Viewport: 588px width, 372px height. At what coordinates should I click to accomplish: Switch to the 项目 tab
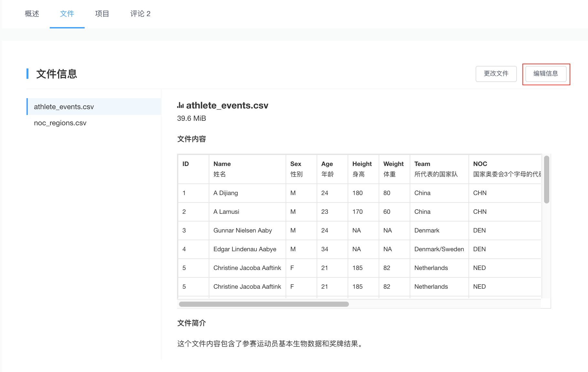point(102,14)
